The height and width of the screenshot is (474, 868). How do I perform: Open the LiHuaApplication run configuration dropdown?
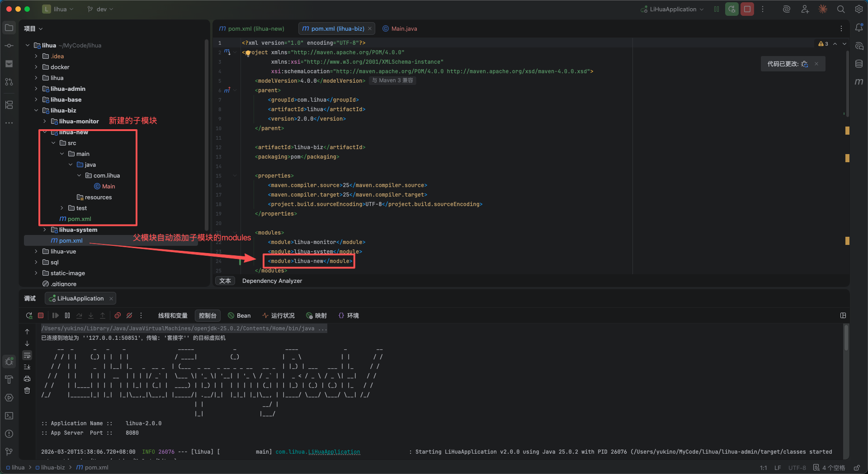673,9
